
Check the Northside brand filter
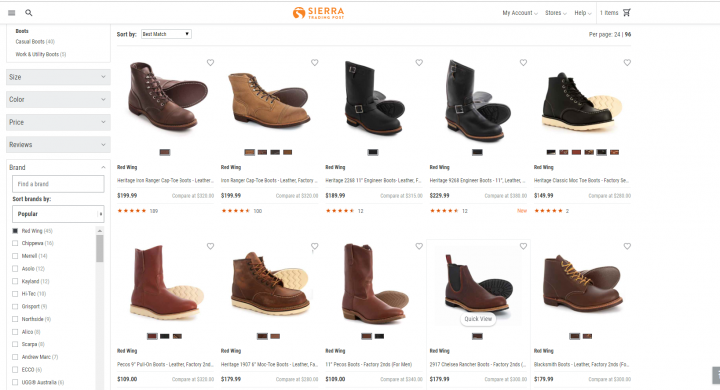point(15,319)
